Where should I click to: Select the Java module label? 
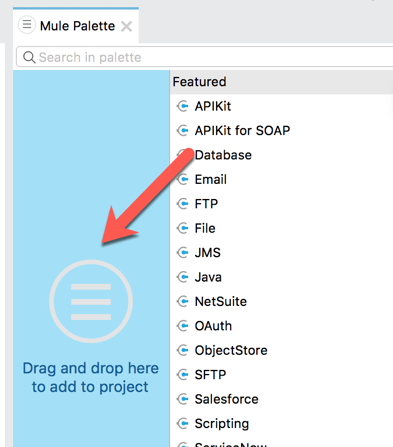[x=208, y=277]
